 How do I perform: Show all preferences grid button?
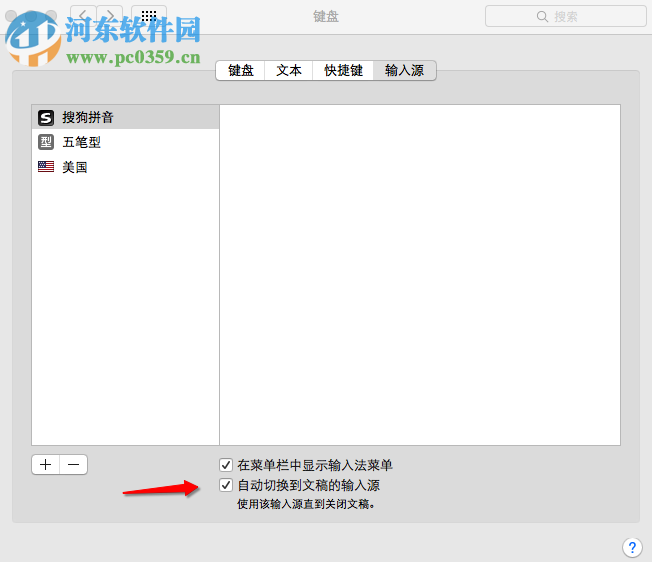point(149,16)
